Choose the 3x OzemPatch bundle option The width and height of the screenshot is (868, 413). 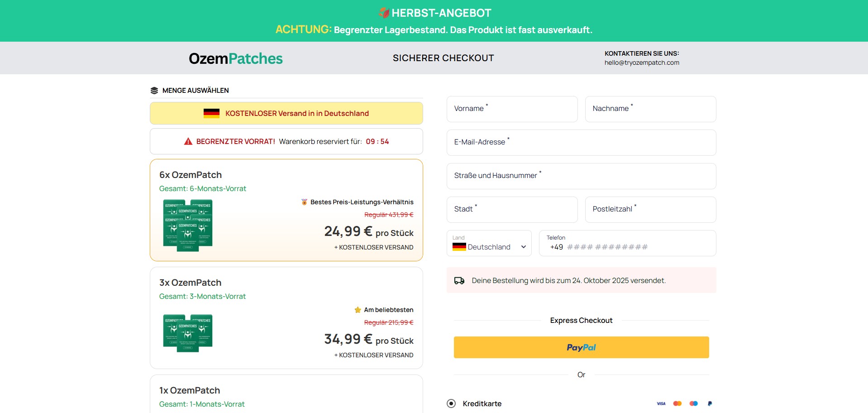(286, 318)
